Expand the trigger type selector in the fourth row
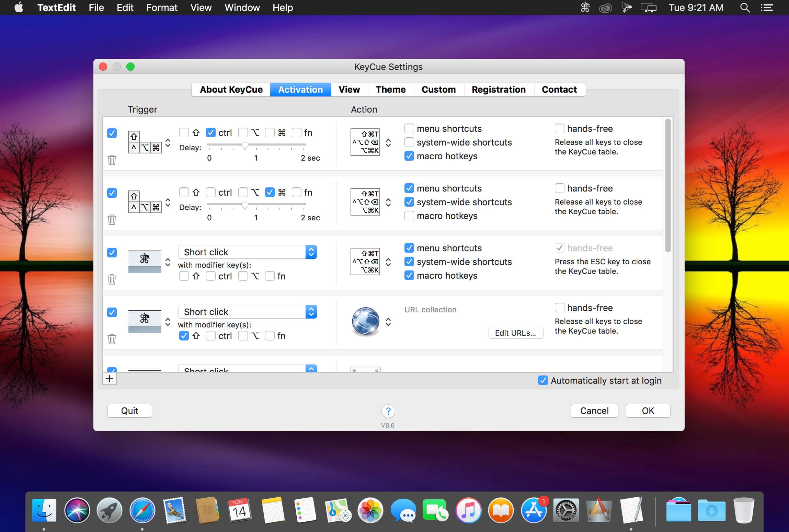 (x=168, y=322)
